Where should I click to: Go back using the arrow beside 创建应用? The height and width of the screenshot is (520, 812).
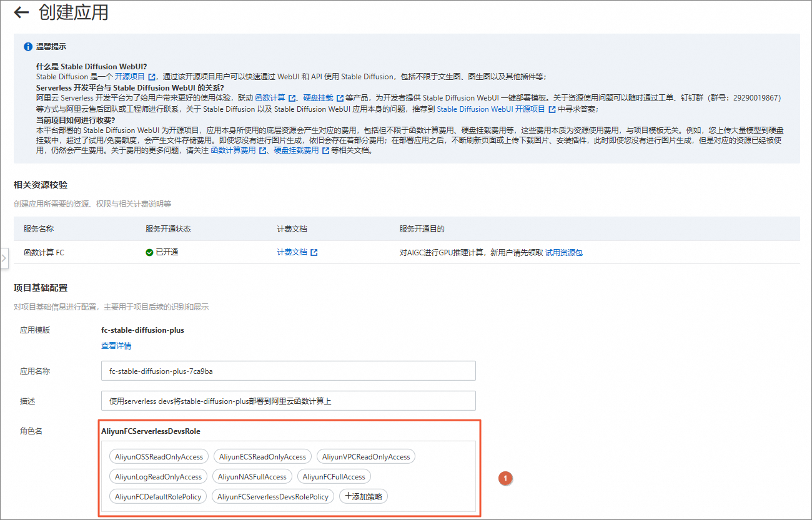point(21,12)
